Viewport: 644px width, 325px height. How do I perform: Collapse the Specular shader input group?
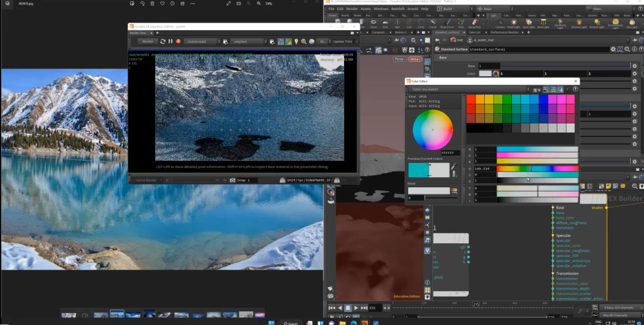(x=553, y=236)
